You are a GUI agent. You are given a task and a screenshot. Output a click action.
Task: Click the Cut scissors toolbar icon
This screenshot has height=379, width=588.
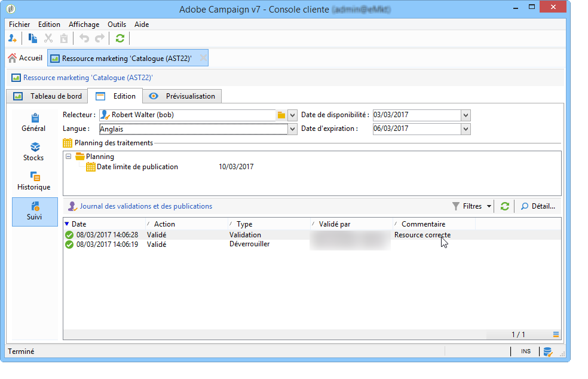[x=48, y=38]
